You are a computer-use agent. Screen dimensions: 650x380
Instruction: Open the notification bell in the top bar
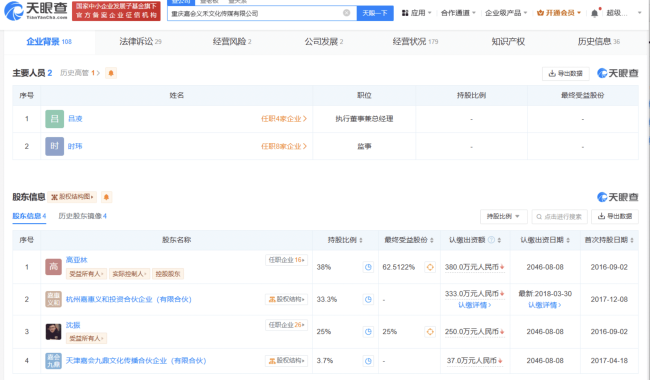(594, 13)
